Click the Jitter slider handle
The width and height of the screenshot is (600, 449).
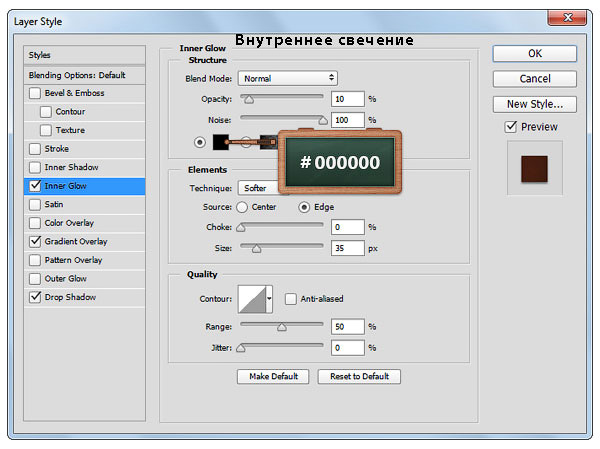click(241, 349)
